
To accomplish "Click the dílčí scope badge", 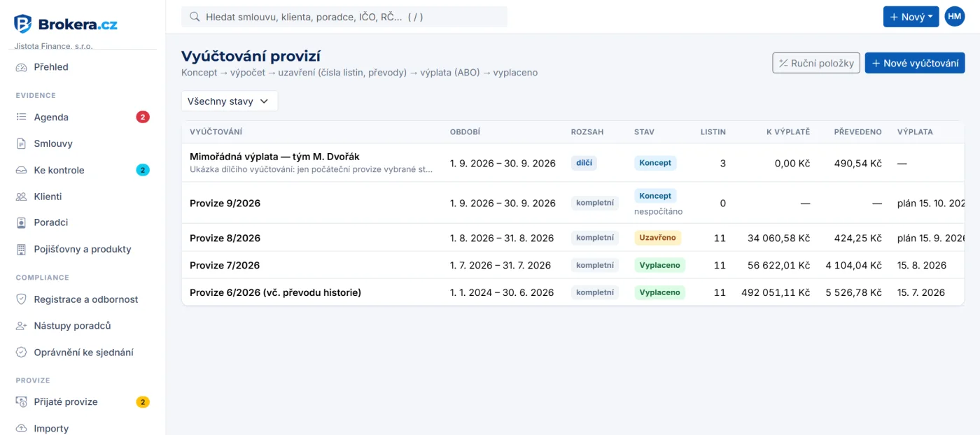I will [584, 163].
